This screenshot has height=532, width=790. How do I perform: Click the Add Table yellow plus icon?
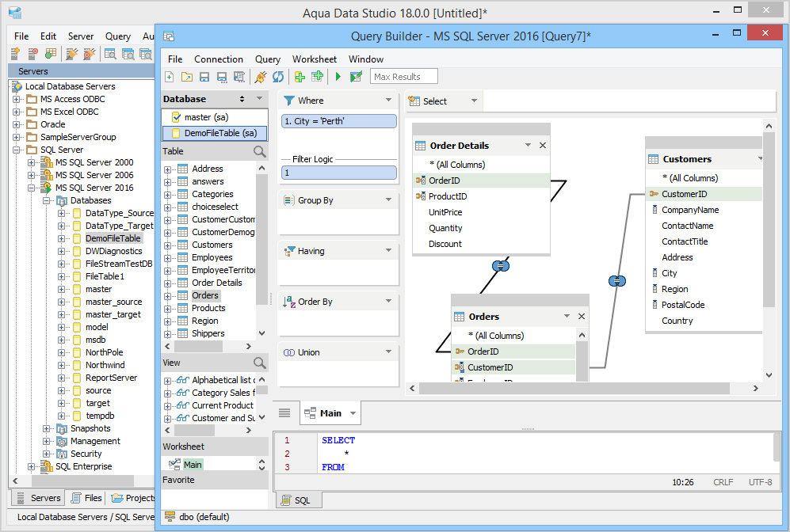(x=300, y=77)
